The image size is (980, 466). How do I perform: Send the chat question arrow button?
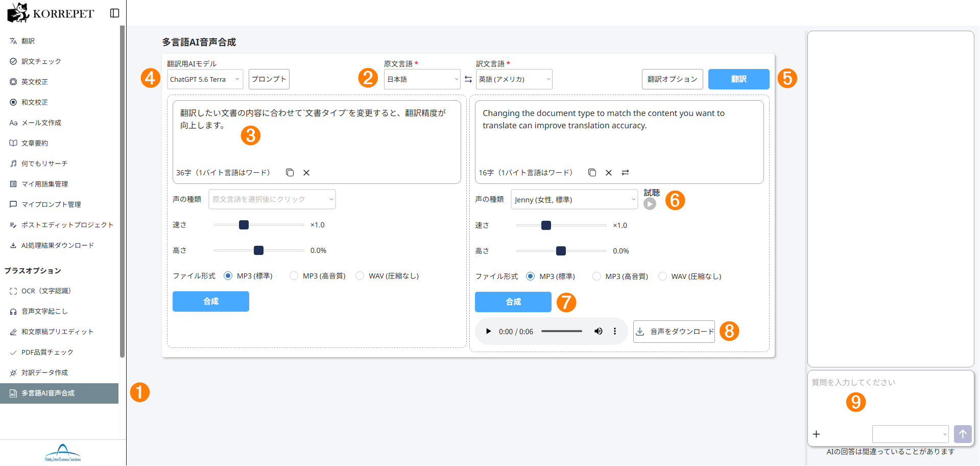coord(963,434)
